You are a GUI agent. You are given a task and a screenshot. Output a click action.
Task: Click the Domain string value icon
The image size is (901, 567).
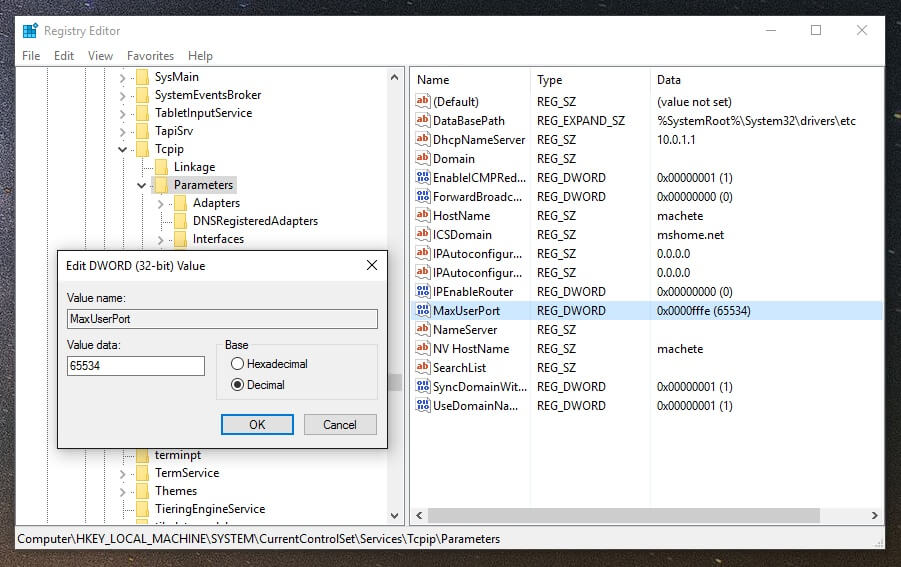[x=423, y=158]
